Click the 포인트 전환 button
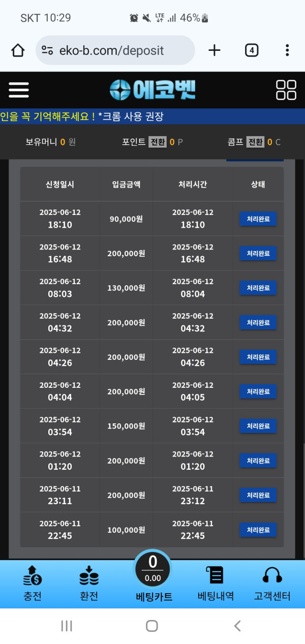 (x=158, y=142)
